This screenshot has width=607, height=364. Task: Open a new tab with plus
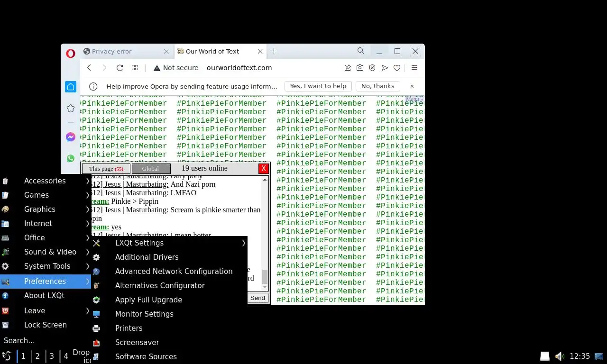[274, 51]
